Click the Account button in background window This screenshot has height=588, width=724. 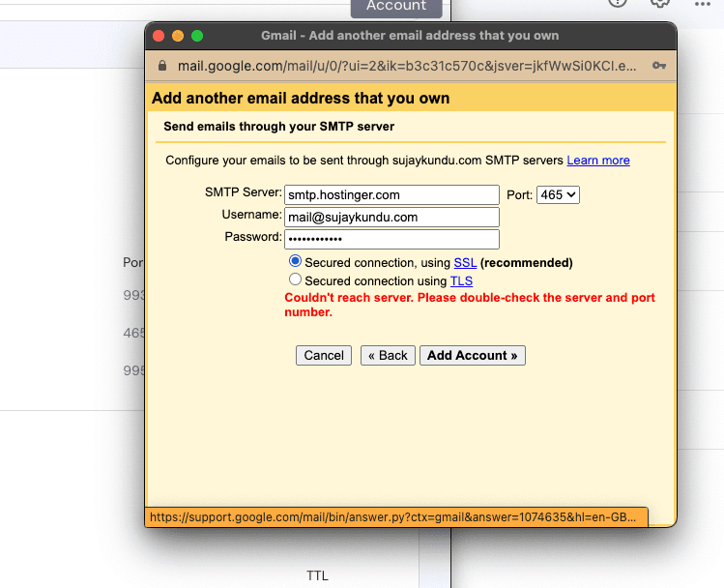(396, 7)
